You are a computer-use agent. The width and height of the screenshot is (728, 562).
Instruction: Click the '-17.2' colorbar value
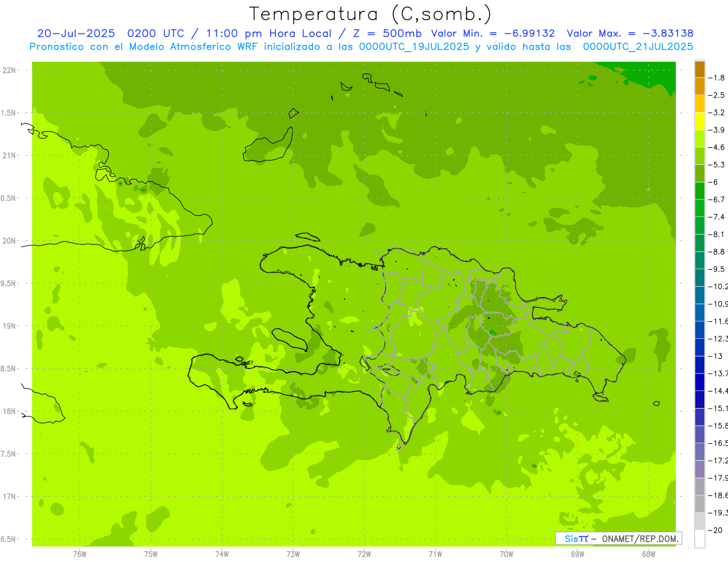click(719, 460)
